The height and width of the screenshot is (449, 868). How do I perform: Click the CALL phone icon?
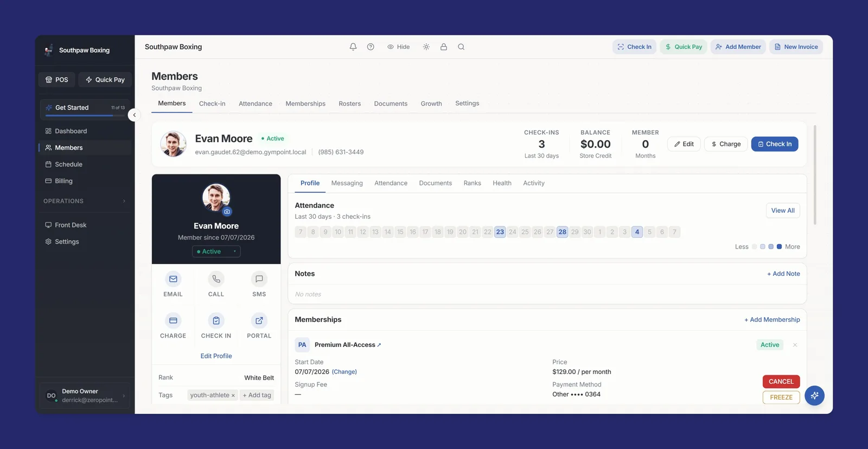pyautogui.click(x=216, y=279)
